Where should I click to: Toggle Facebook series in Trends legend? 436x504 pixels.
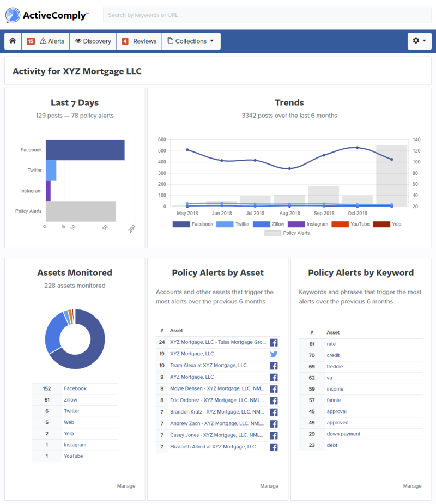tap(192, 224)
